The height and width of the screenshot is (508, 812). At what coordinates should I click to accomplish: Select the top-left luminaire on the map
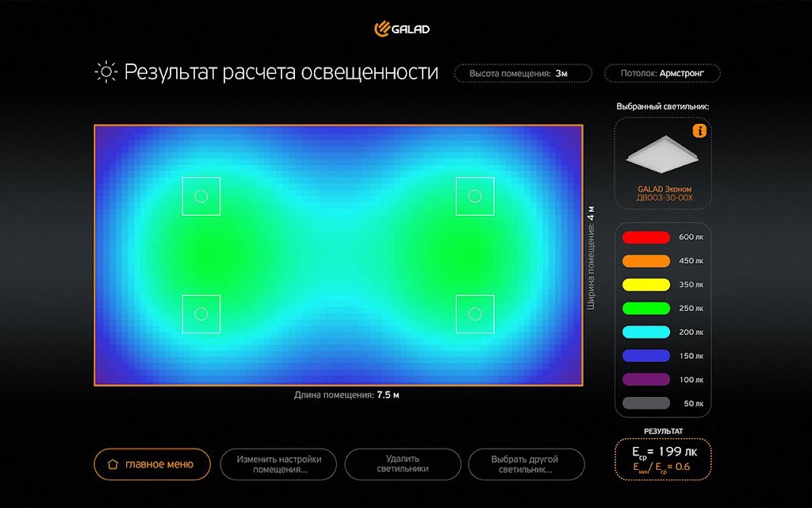(201, 196)
